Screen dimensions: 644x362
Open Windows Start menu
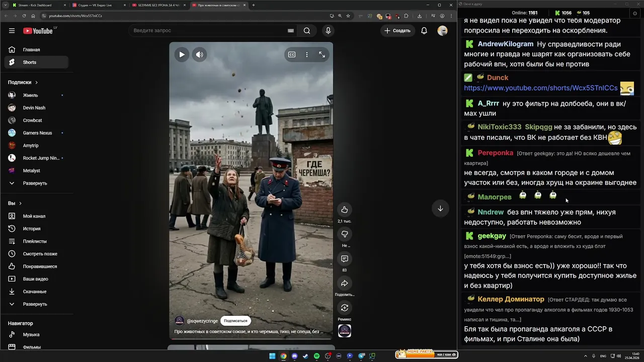point(272,356)
